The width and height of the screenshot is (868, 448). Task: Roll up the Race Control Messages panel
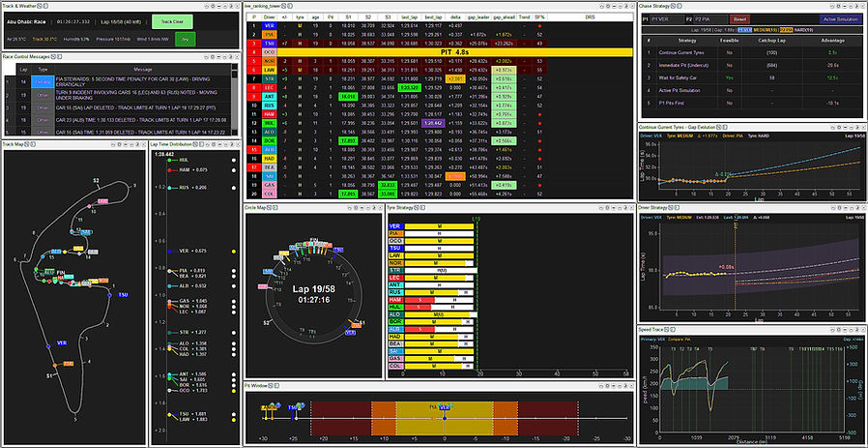tap(207, 56)
